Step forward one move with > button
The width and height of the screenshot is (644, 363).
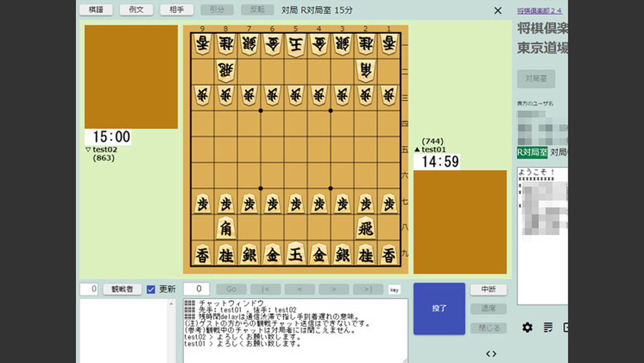pos(333,289)
